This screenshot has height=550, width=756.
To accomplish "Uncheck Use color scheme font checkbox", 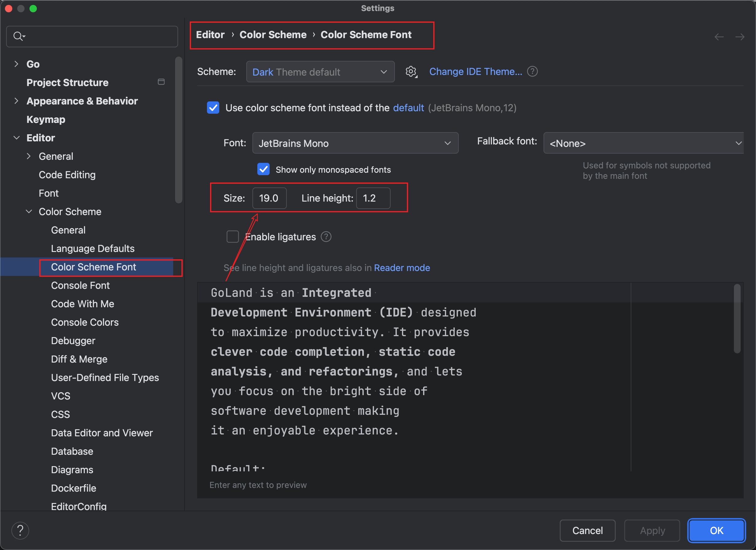I will pos(213,108).
